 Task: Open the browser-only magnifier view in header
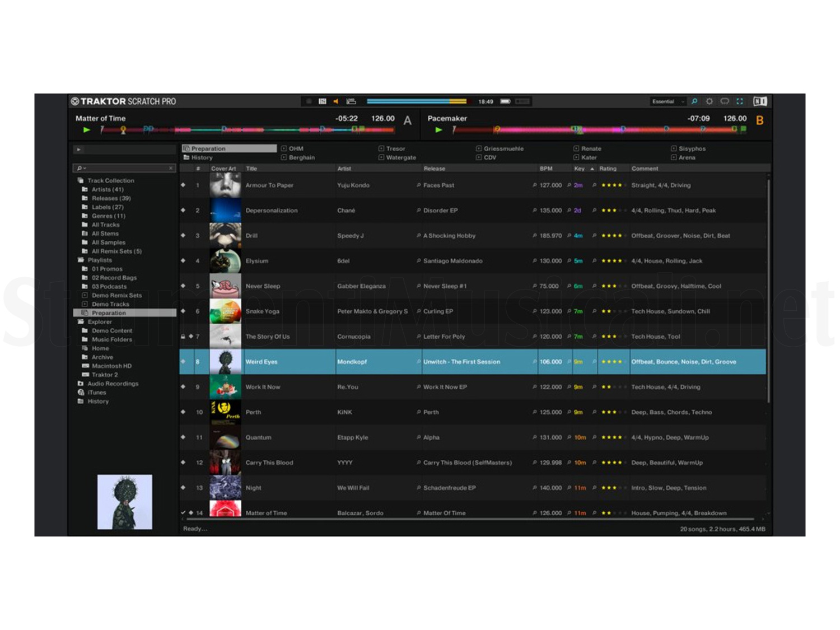694,101
